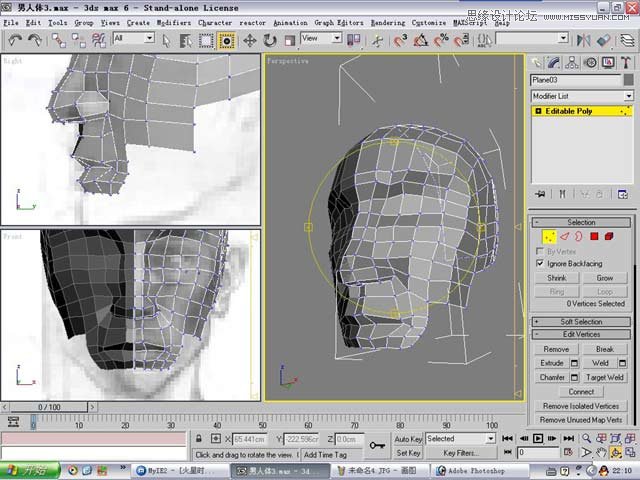Viewport: 640px width, 480px height.
Task: Open Configure Modifier Sets icon
Action: tap(623, 194)
